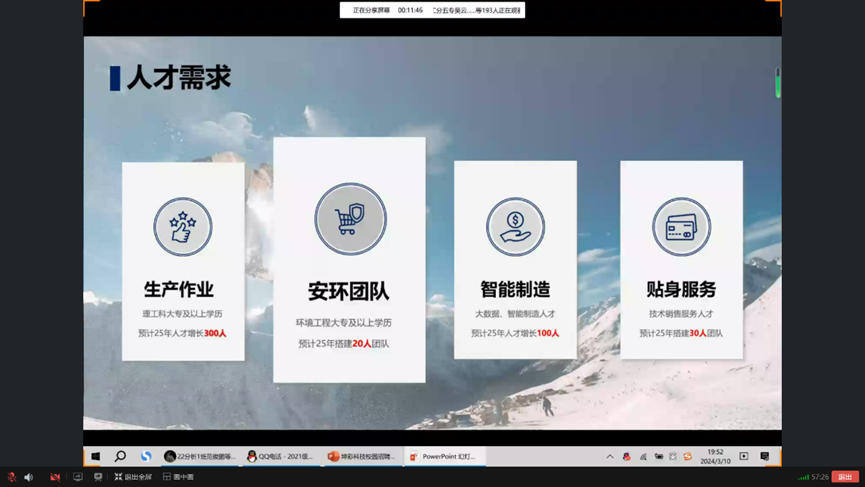865x487 pixels.
Task: Open the meeting chat icon
Action: point(98,477)
